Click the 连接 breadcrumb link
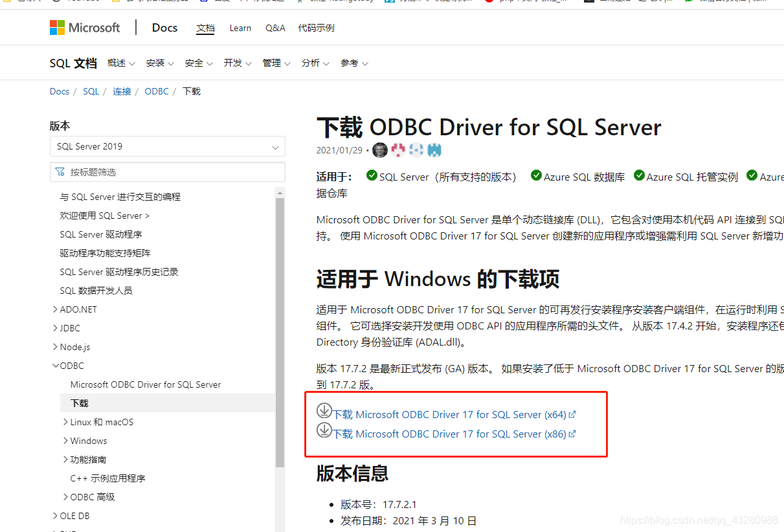Viewport: 784px width, 532px height. click(x=122, y=91)
